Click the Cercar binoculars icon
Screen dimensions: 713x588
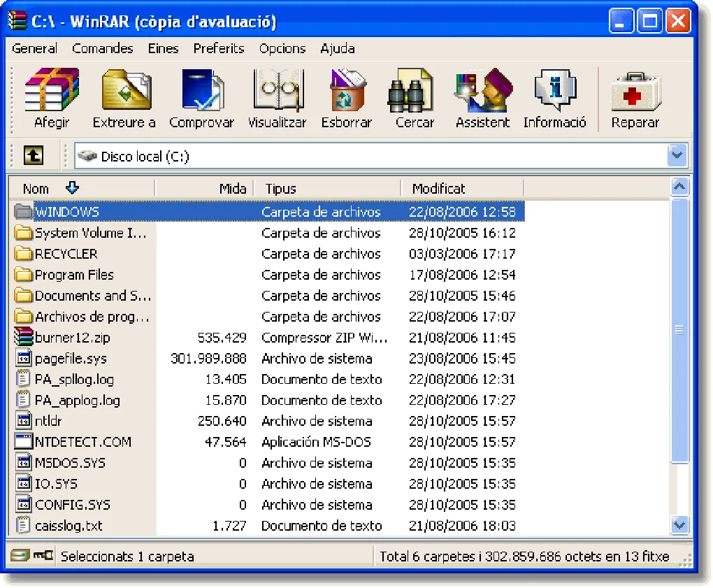click(x=410, y=89)
